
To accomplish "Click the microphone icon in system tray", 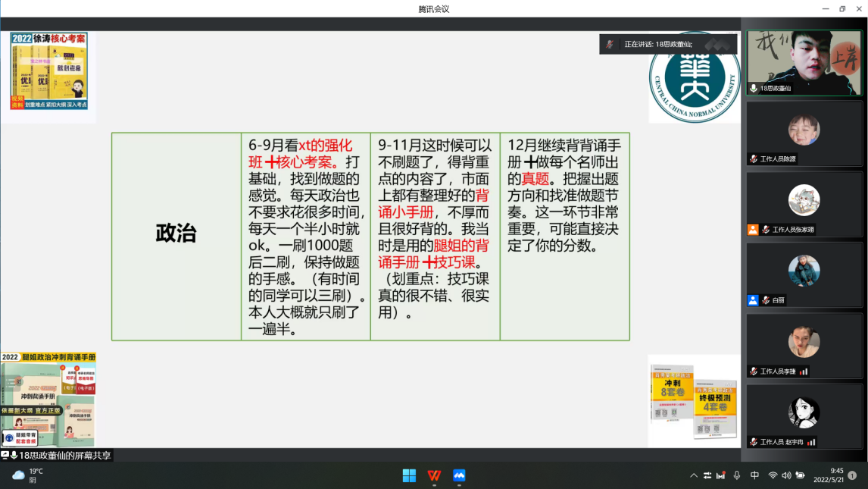I will click(737, 475).
